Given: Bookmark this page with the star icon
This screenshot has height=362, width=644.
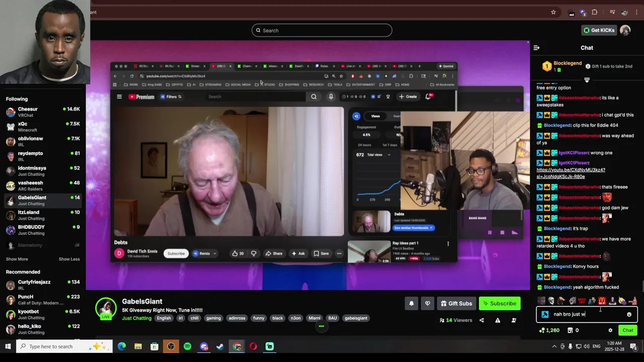Looking at the screenshot, I should (x=553, y=12).
